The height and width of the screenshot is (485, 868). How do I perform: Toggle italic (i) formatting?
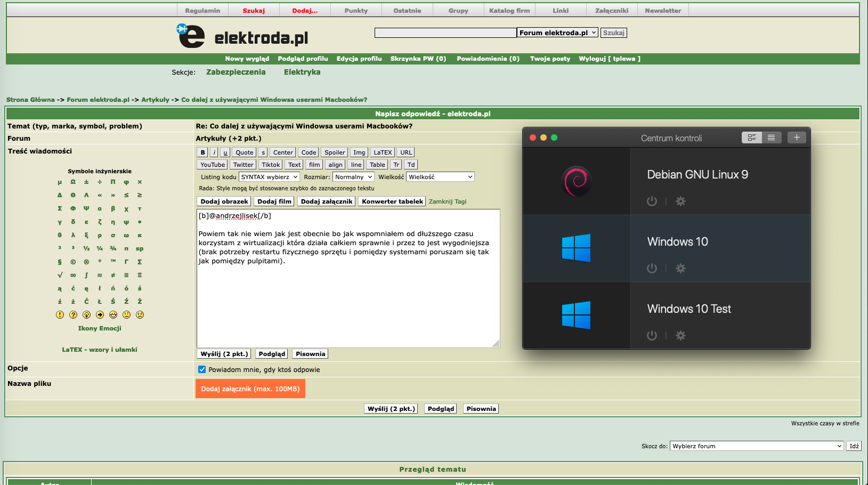[214, 152]
